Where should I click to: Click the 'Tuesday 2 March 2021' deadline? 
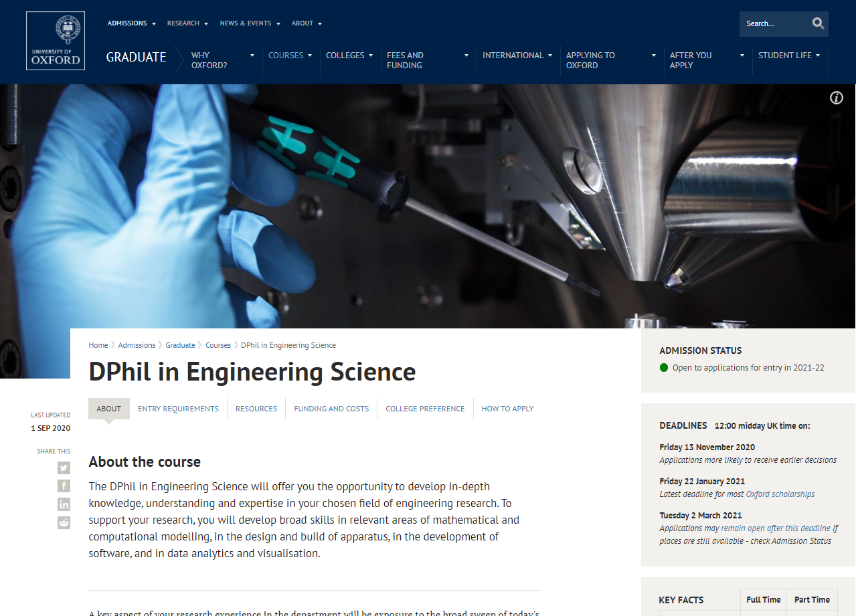tap(701, 516)
